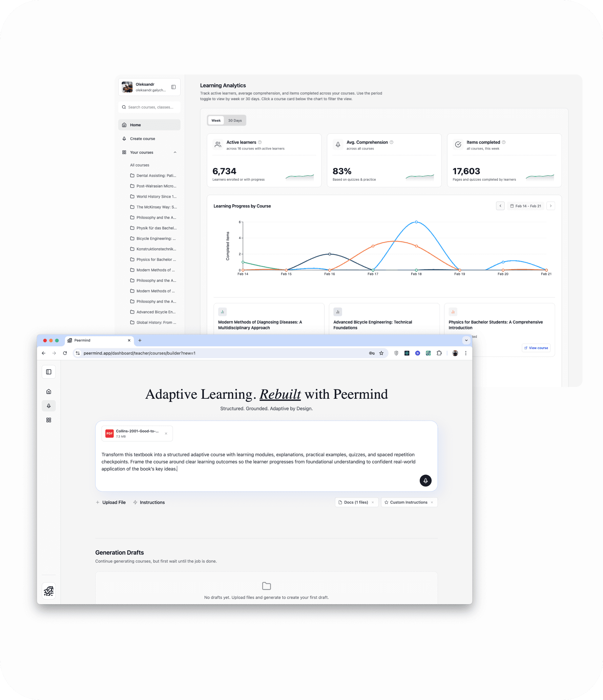Remove the Collins-2001-Good-to PDF attachment
Screen dimensions: 603x700
tap(166, 434)
